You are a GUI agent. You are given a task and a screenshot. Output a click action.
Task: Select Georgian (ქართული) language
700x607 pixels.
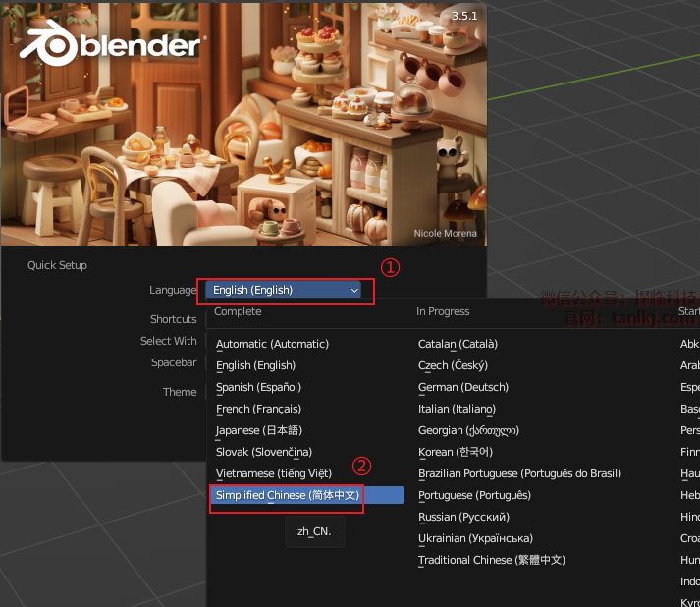468,430
